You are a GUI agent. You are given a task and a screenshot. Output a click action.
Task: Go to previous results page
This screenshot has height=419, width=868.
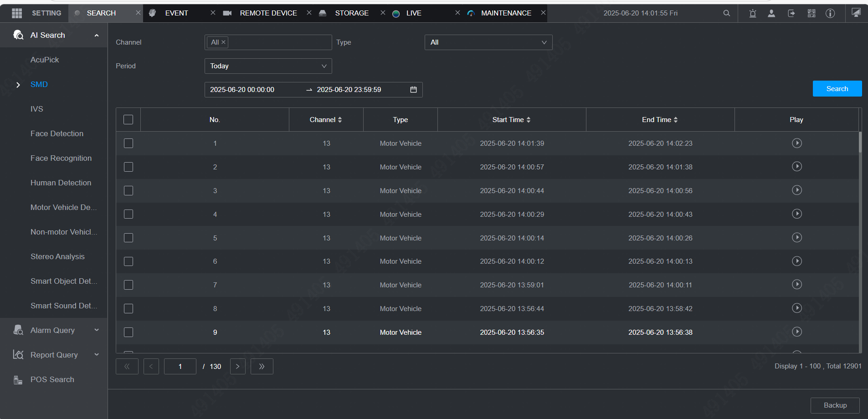tap(151, 367)
